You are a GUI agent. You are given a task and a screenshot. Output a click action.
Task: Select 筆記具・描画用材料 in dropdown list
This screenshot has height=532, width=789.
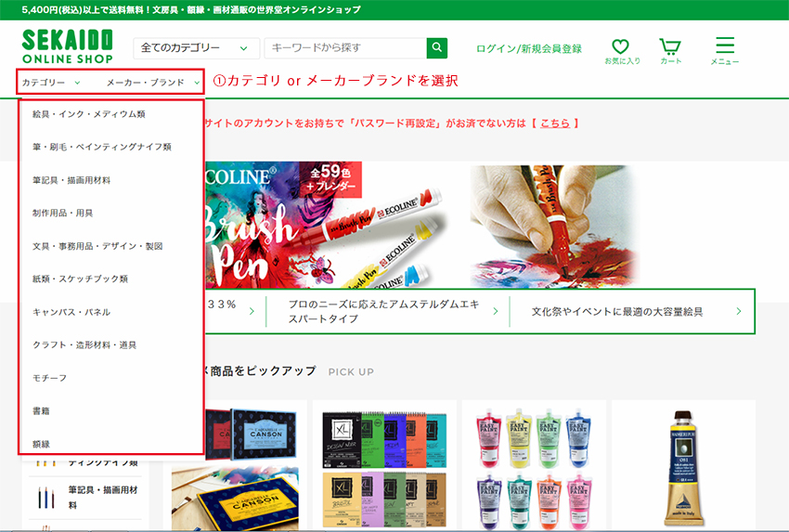71,180
